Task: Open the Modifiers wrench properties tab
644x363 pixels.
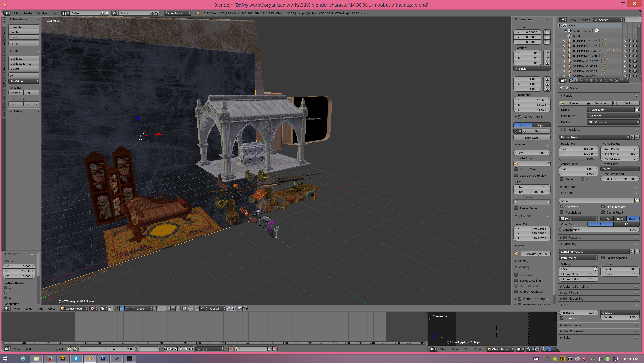Action: click(x=601, y=80)
